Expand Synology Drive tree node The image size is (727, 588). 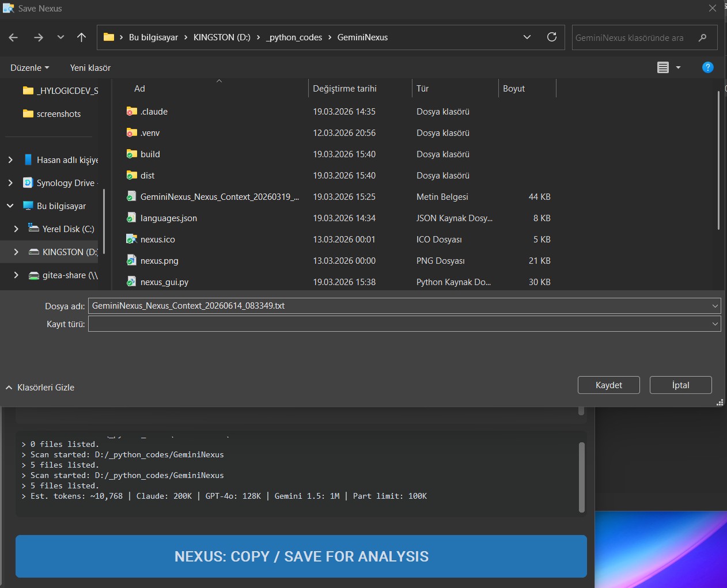coord(10,183)
